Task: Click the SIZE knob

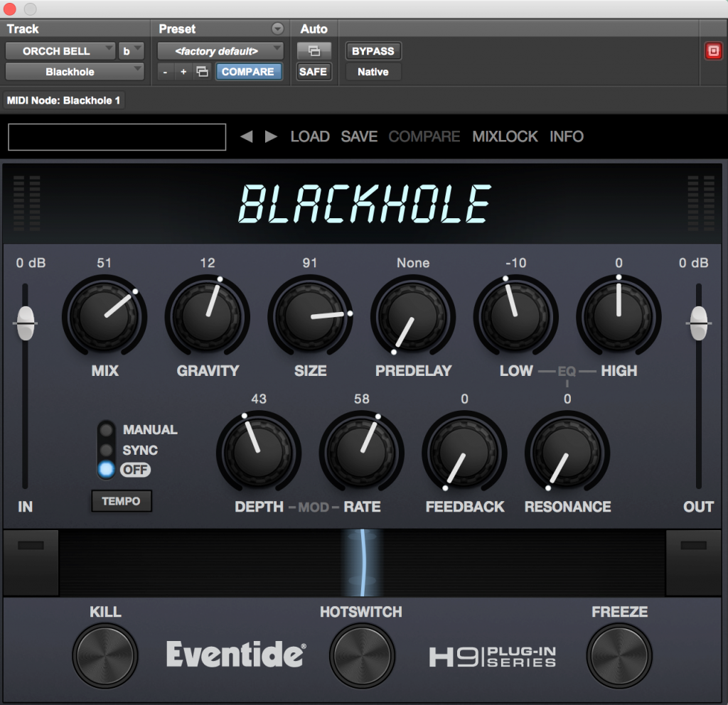Action: (311, 318)
